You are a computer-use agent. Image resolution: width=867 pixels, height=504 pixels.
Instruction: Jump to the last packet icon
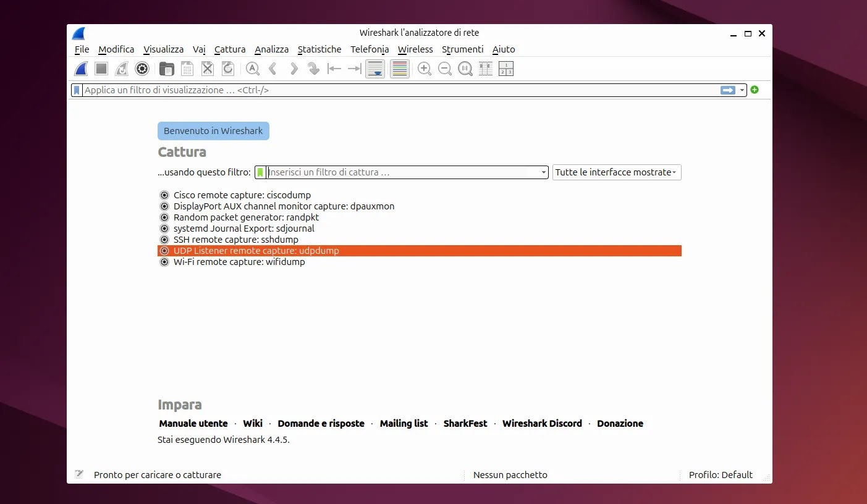point(355,69)
